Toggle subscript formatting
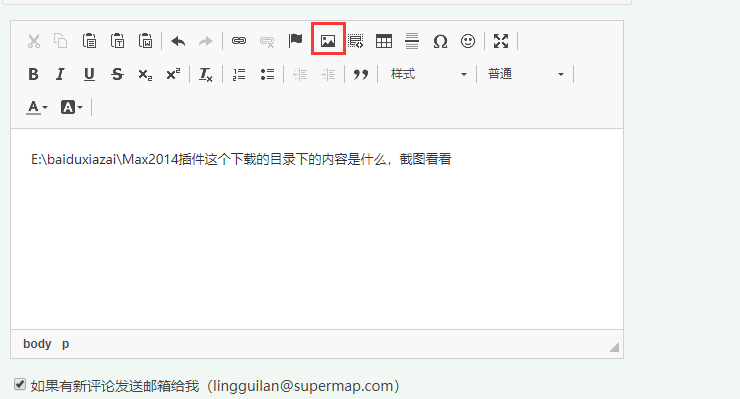The height and width of the screenshot is (399, 740). click(x=145, y=75)
